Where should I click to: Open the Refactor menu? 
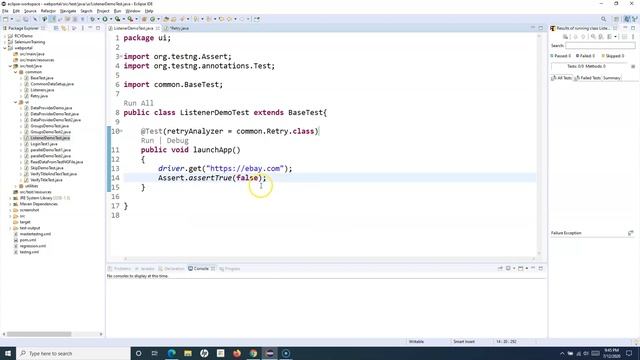48,11
